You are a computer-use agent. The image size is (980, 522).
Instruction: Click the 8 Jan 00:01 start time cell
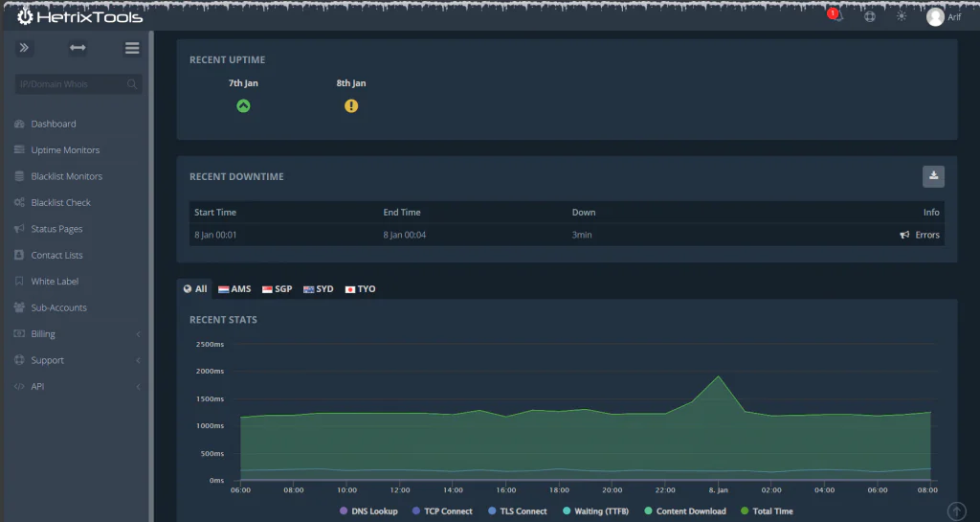215,235
